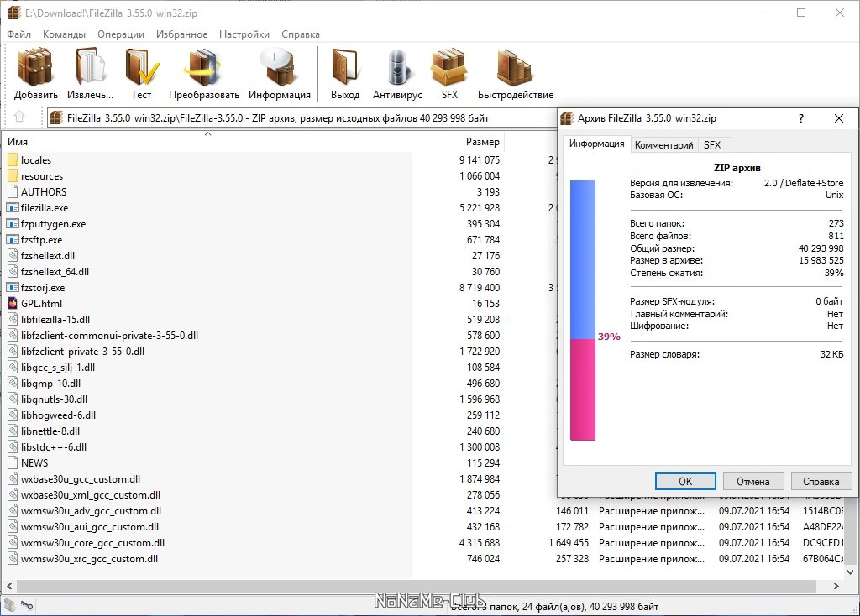Viewport: 860px width, 616px height.
Task: Close the Архив FileZilla dialog
Action: 839,118
